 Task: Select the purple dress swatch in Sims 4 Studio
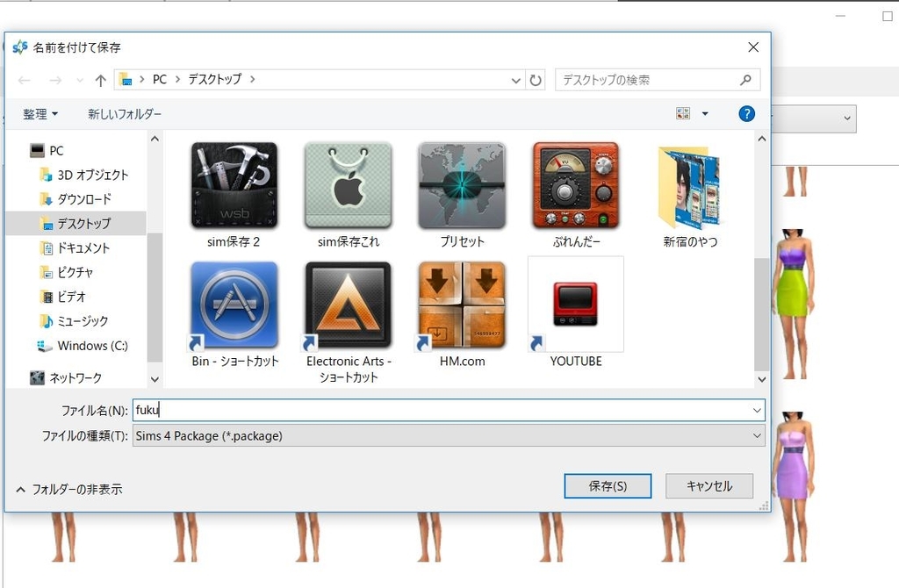click(794, 486)
